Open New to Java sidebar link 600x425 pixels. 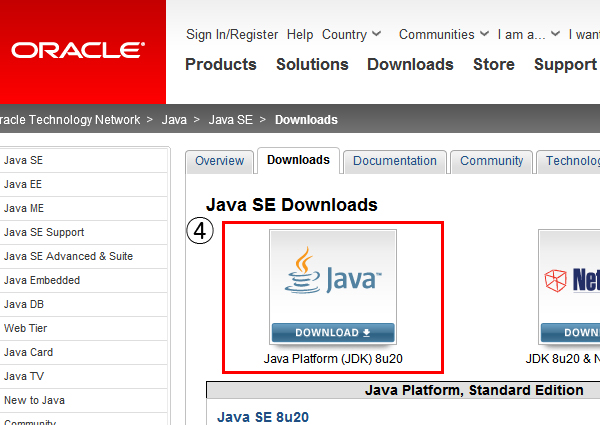tap(83, 401)
